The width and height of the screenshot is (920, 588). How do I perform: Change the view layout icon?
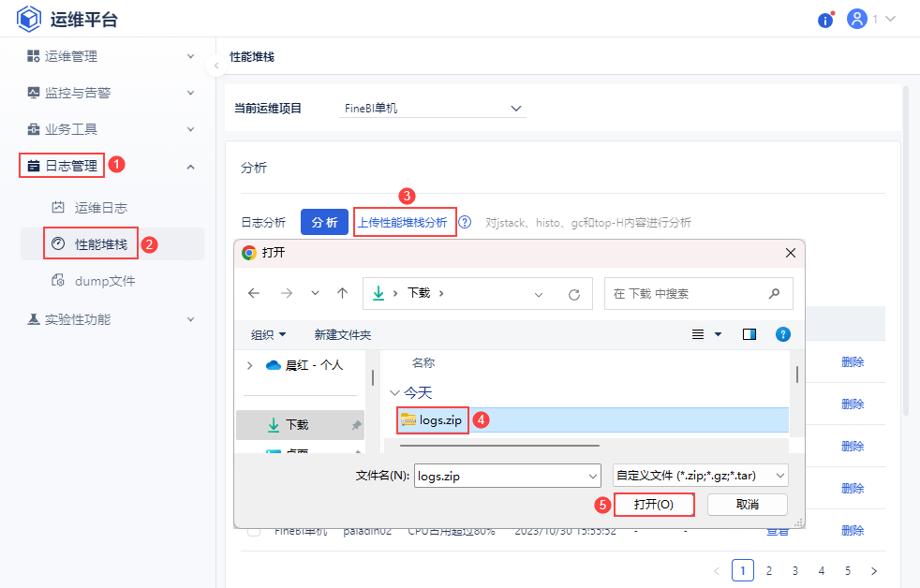tap(698, 334)
